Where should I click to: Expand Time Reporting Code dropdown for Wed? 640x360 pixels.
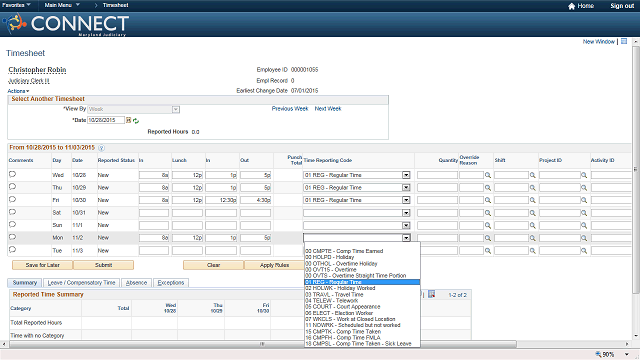406,175
